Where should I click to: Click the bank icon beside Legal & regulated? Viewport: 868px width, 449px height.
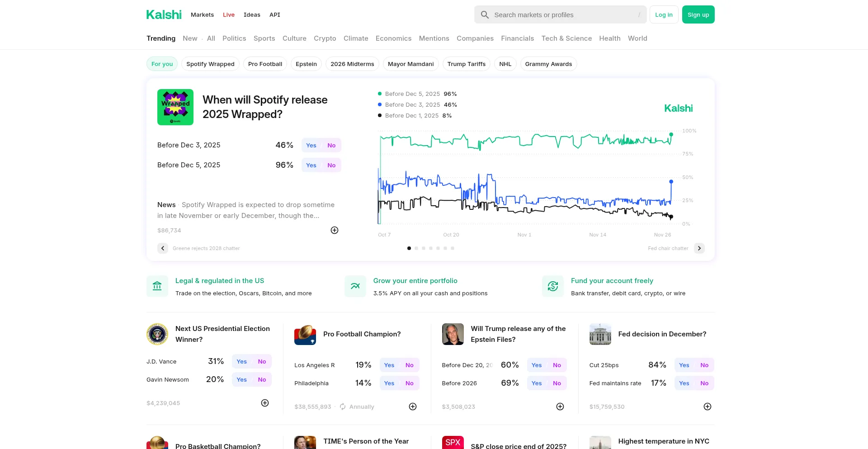(157, 286)
